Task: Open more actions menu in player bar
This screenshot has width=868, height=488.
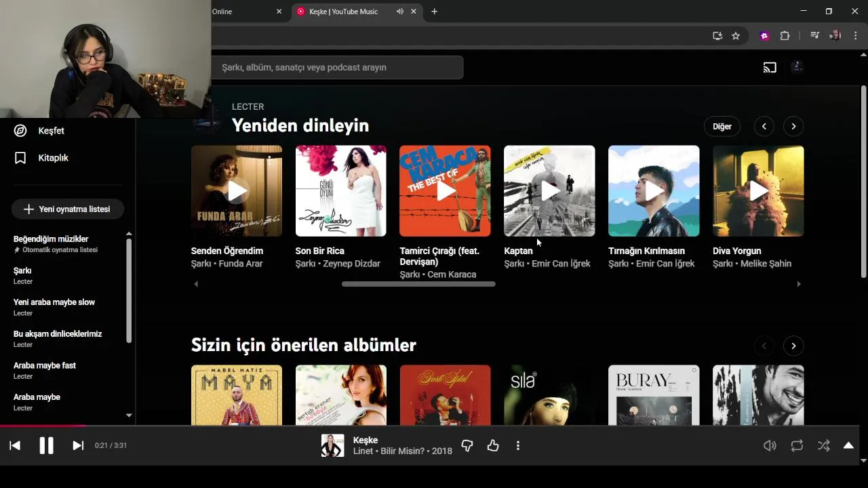Action: pos(518,445)
